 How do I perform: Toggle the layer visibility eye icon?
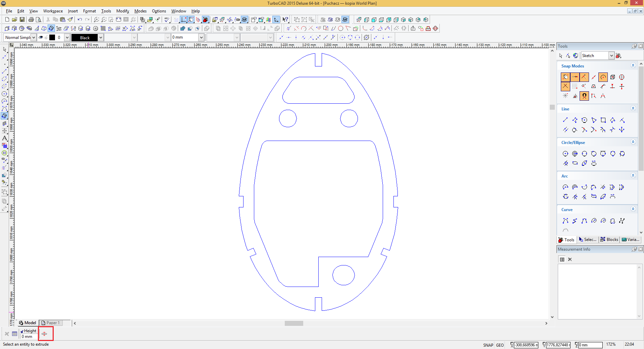[x=41, y=38]
